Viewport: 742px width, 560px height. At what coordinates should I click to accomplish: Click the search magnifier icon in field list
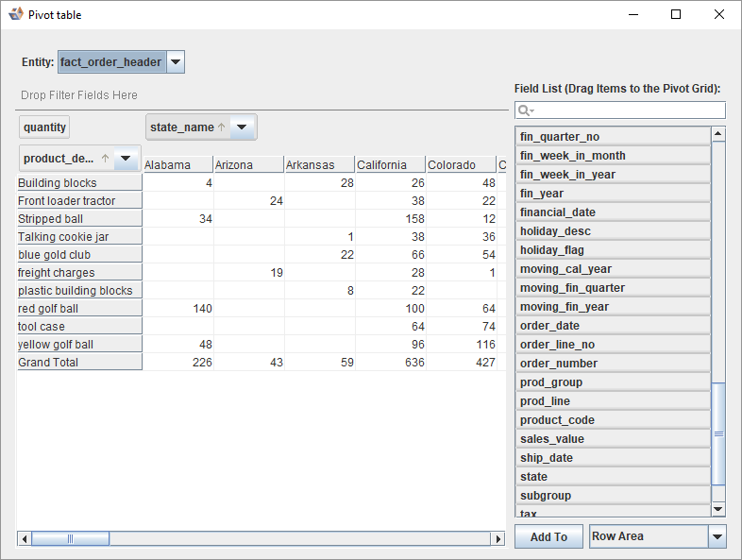(x=525, y=110)
